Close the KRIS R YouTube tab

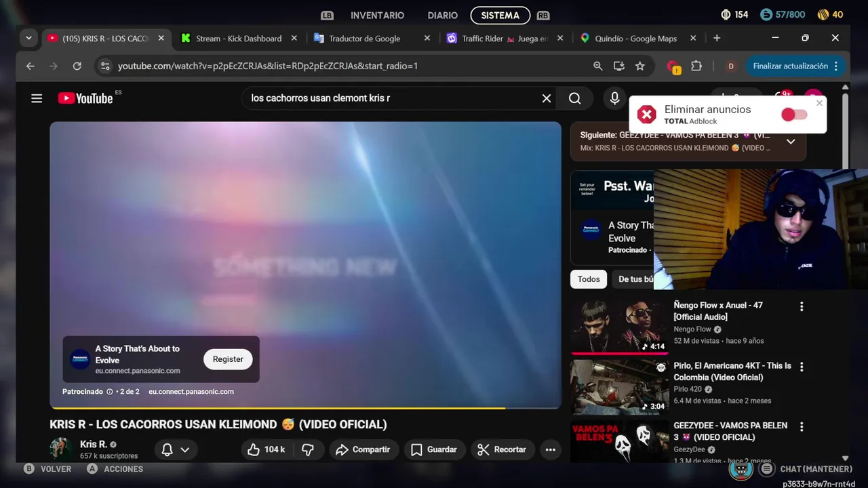[161, 39]
